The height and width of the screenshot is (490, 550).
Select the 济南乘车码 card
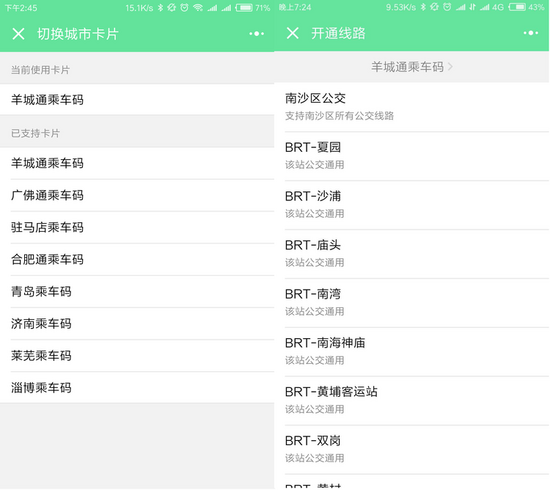pyautogui.click(x=137, y=324)
